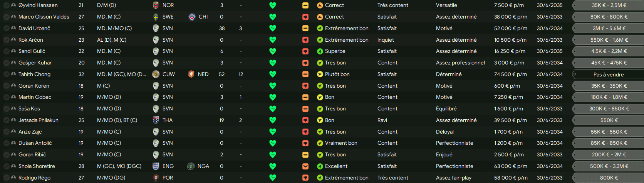Click the Déloyal personality cell for Anže Zajc
The width and height of the screenshot is (644, 183).
tap(445, 132)
